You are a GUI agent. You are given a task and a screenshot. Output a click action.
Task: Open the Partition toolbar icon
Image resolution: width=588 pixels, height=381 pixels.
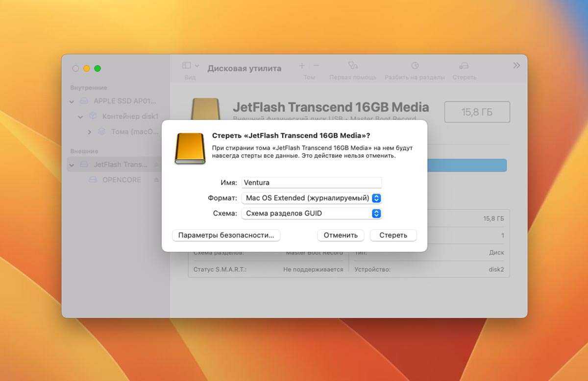pyautogui.click(x=415, y=66)
